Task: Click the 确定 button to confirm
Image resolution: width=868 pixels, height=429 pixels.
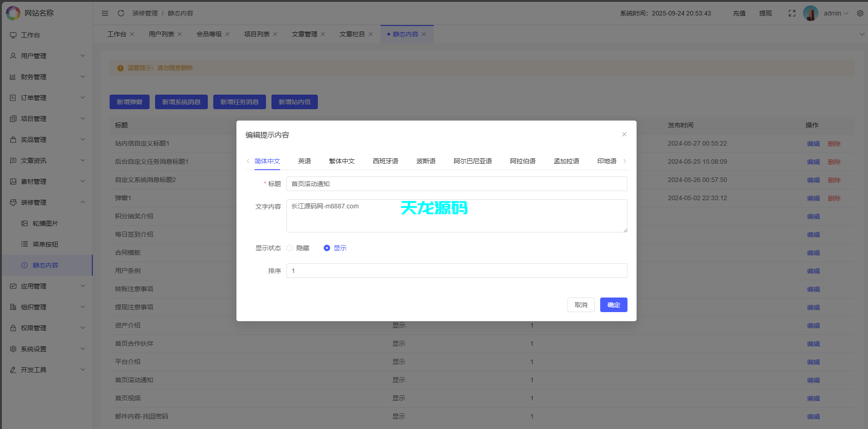Action: pyautogui.click(x=613, y=305)
